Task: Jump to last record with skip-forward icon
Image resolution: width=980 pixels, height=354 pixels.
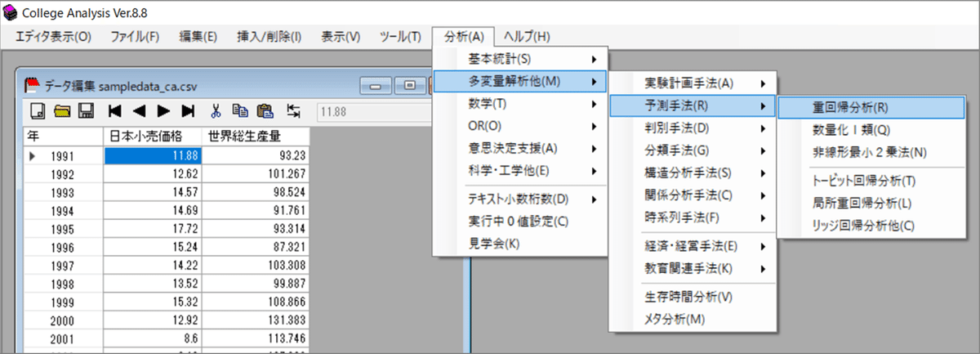Action: 187,111
